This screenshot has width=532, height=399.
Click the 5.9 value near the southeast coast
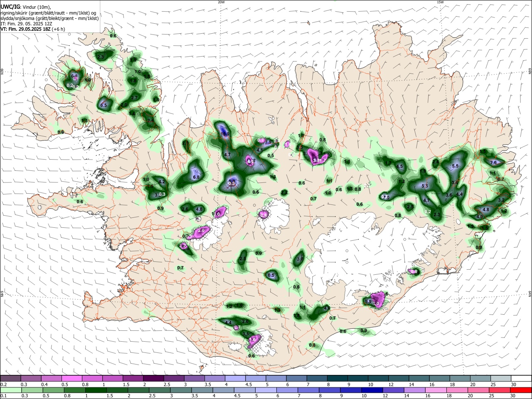[368, 301]
